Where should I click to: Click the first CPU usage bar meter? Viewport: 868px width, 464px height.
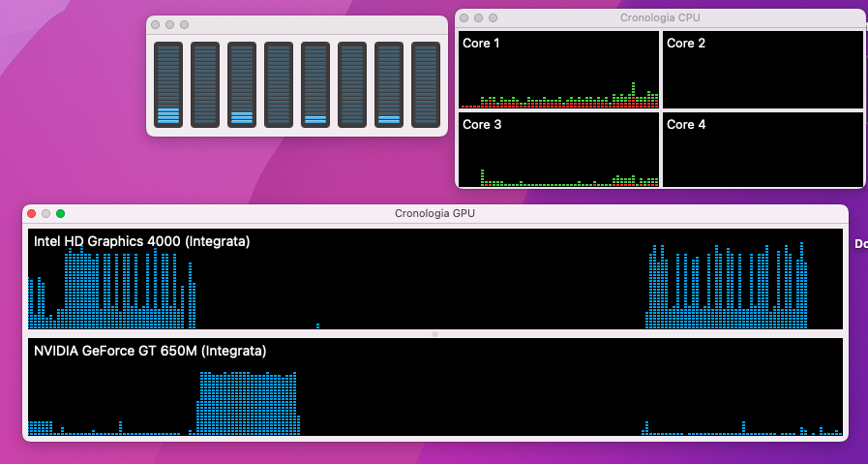pos(168,84)
